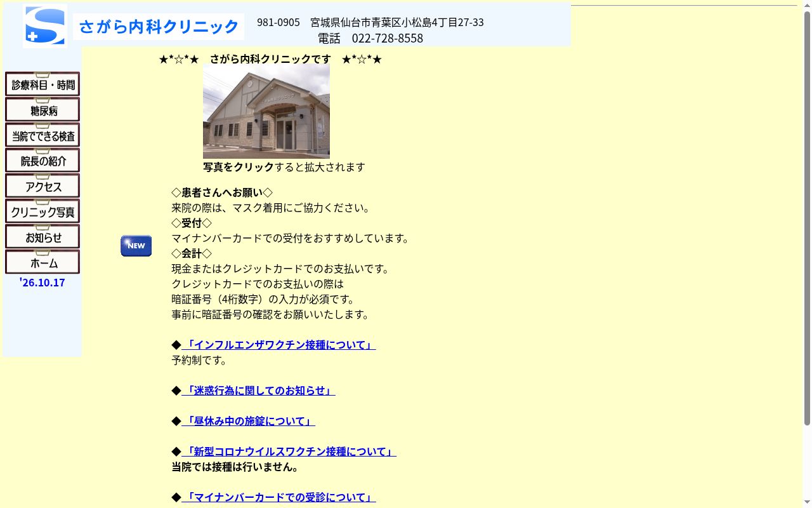Open 昼休み中の施錠について link
Screen dimensions: 812x508
pyautogui.click(x=248, y=421)
